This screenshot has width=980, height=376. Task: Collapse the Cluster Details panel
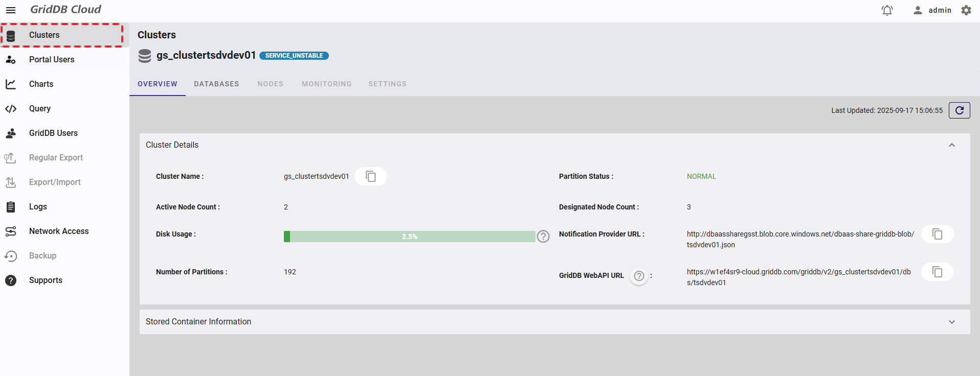951,145
